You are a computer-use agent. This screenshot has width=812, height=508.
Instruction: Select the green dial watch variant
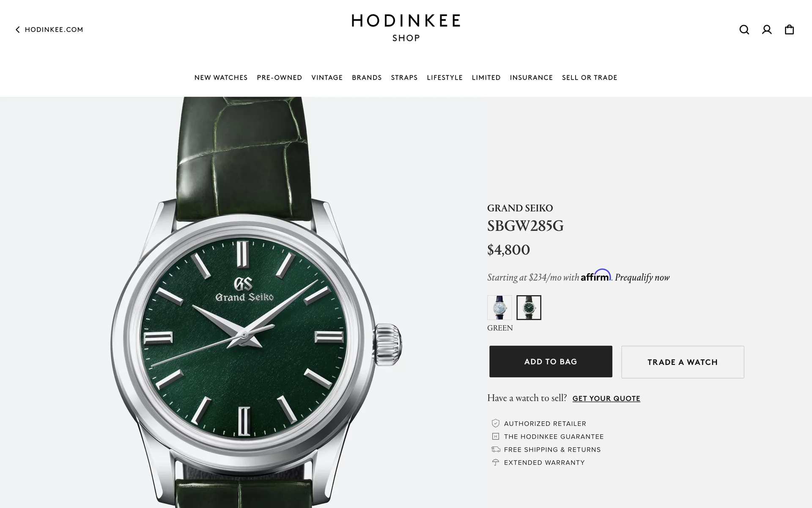(529, 307)
